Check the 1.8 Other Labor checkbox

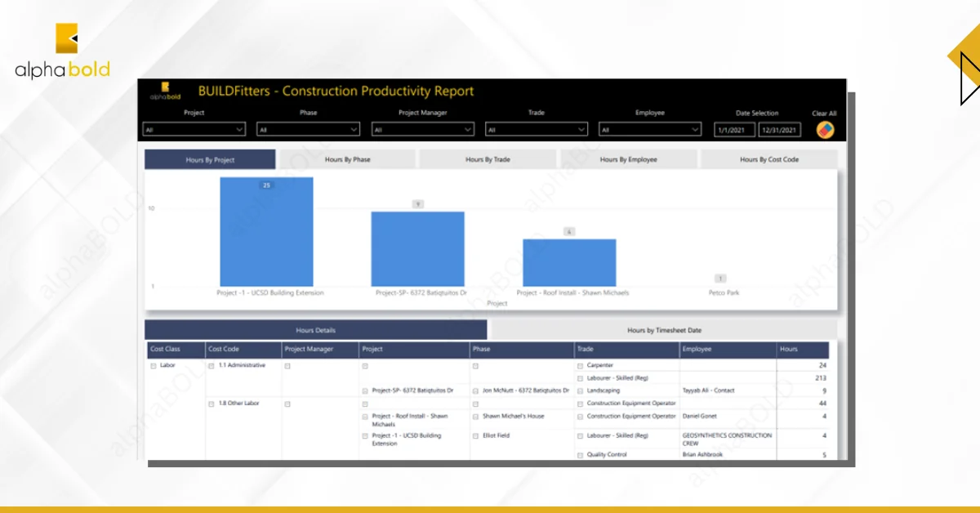click(x=212, y=404)
